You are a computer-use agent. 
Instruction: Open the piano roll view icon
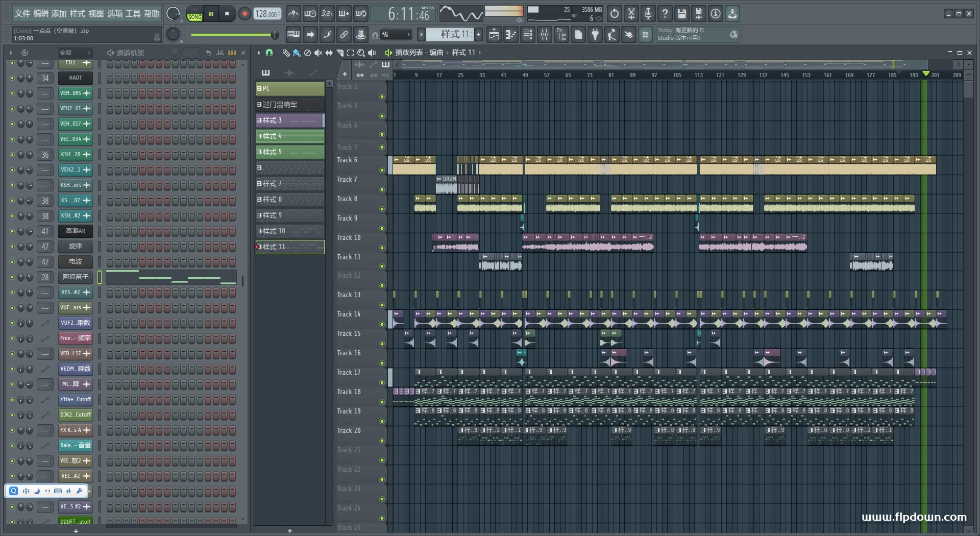511,35
